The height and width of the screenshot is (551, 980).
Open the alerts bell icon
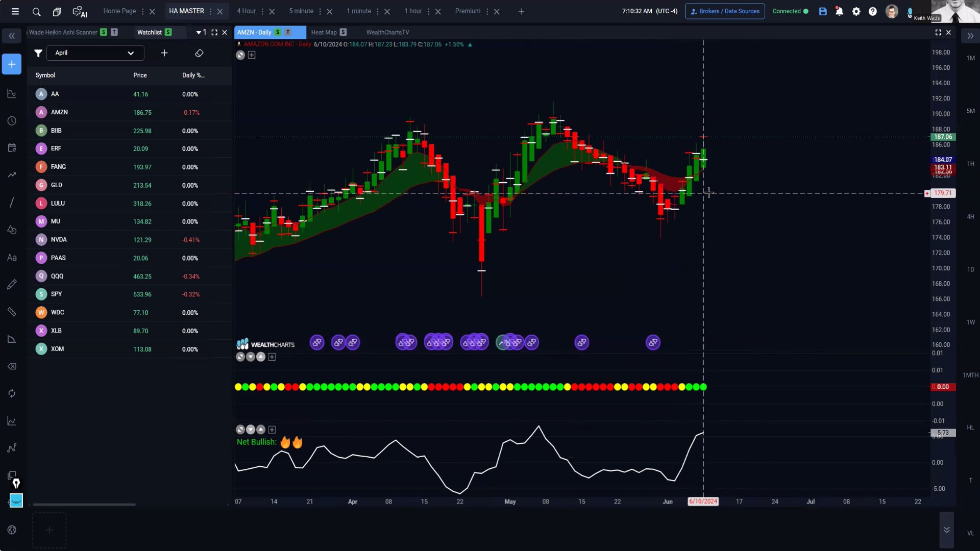(839, 11)
